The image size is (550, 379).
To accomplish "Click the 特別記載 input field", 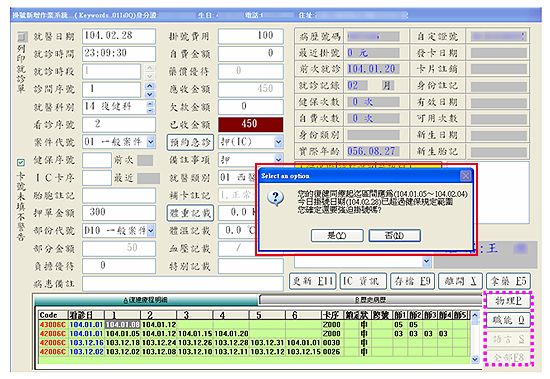I will (x=250, y=266).
